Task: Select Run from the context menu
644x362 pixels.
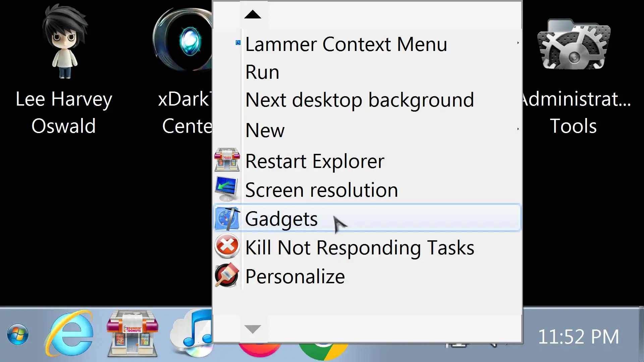Action: click(262, 72)
